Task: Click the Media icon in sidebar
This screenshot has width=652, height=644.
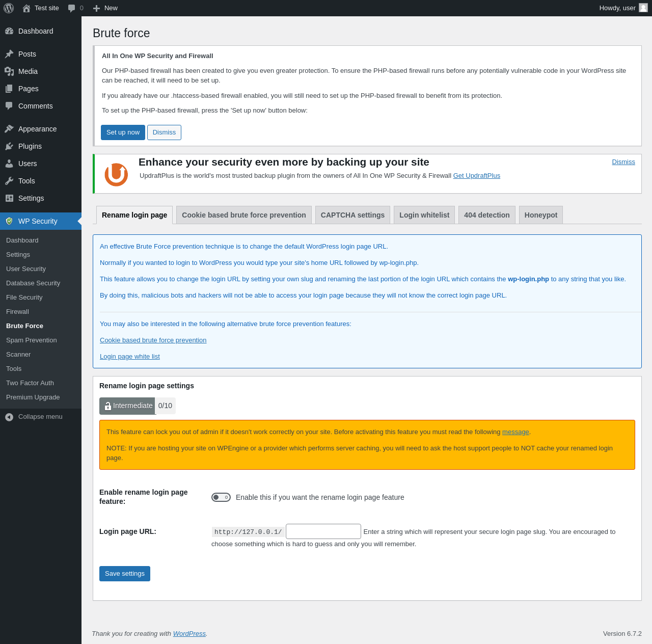Action: coord(9,71)
